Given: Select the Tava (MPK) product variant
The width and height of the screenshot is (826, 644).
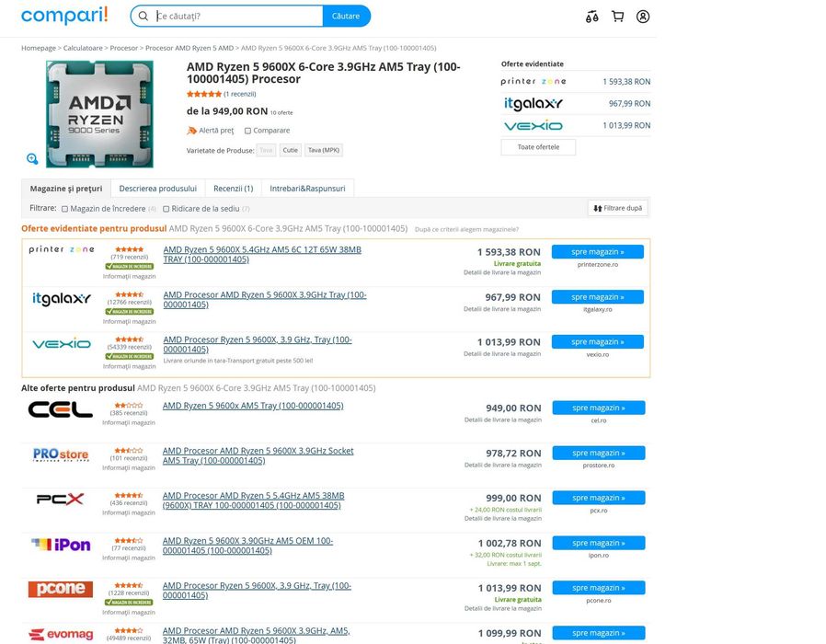Looking at the screenshot, I should tap(324, 150).
